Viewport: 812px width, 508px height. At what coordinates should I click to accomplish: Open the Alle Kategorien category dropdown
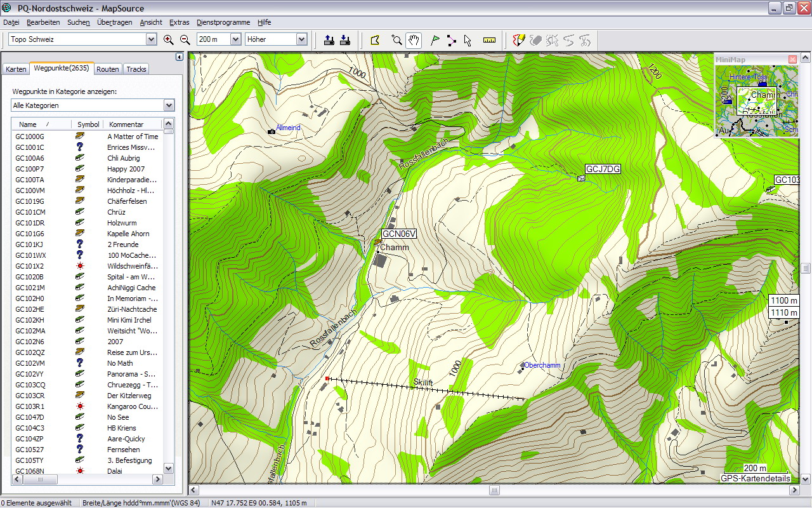(169, 105)
